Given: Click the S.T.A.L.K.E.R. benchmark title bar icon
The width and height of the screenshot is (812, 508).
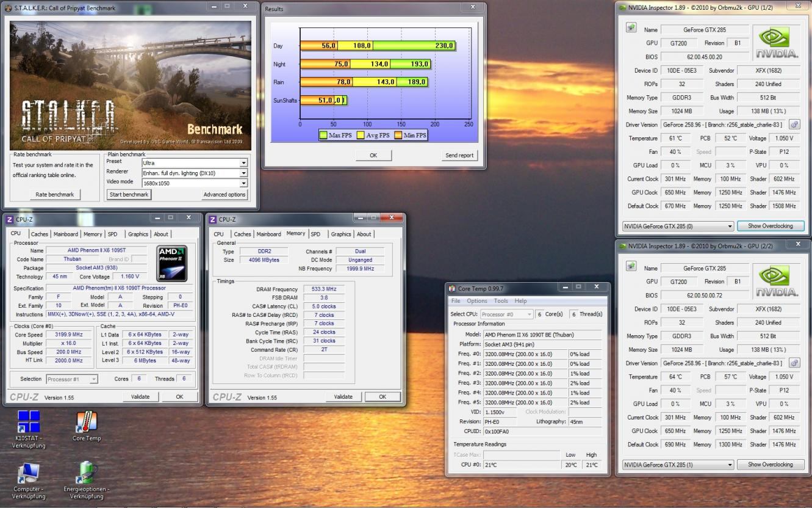Looking at the screenshot, I should (8, 8).
